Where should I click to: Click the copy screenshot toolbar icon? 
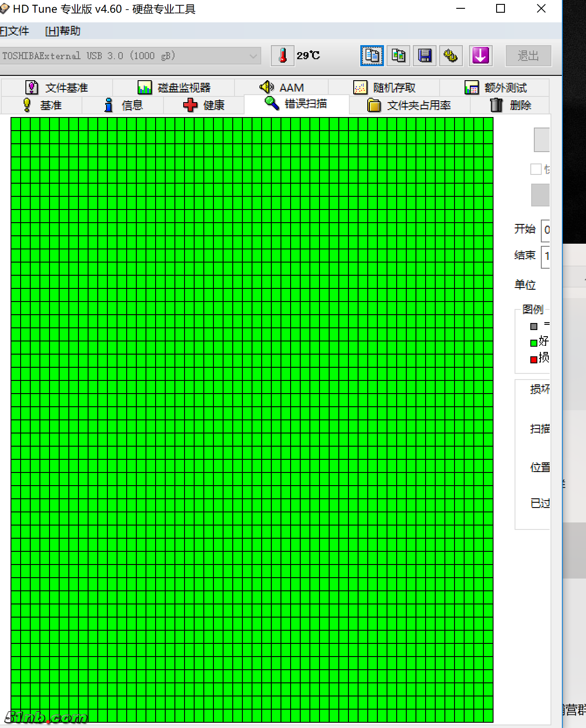pyautogui.click(x=398, y=56)
